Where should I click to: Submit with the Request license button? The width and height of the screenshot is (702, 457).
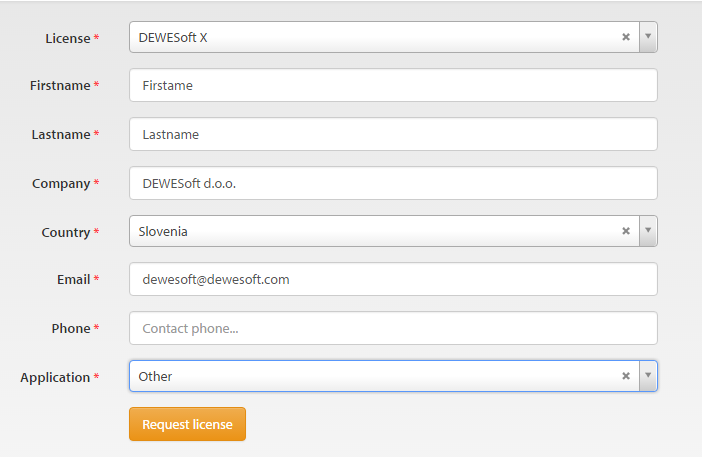pos(187,424)
